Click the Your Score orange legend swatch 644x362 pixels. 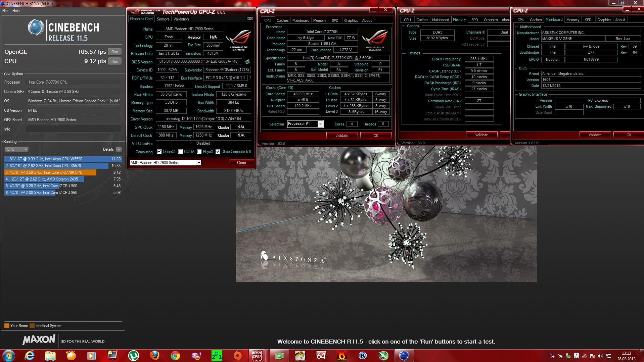[7, 326]
